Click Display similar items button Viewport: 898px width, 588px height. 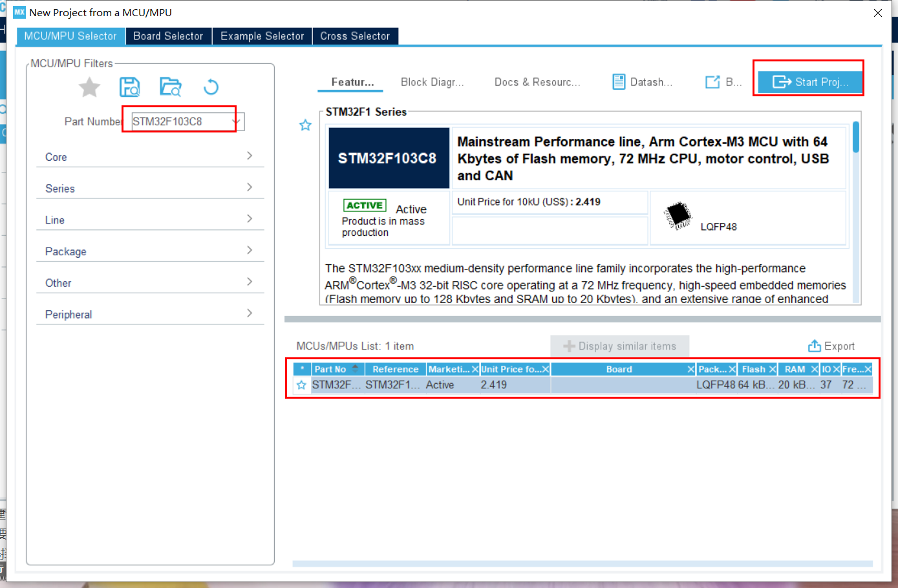pyautogui.click(x=619, y=346)
